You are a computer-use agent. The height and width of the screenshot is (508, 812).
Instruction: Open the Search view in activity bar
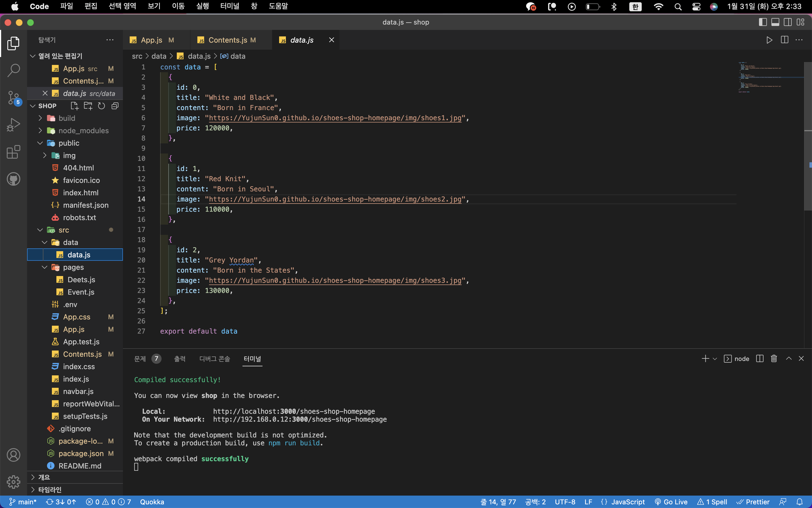(x=14, y=71)
